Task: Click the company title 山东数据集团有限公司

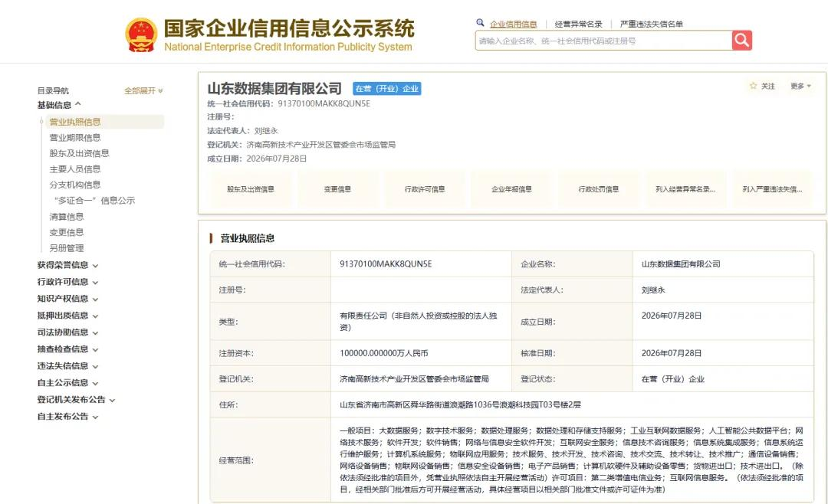Action: [274, 89]
